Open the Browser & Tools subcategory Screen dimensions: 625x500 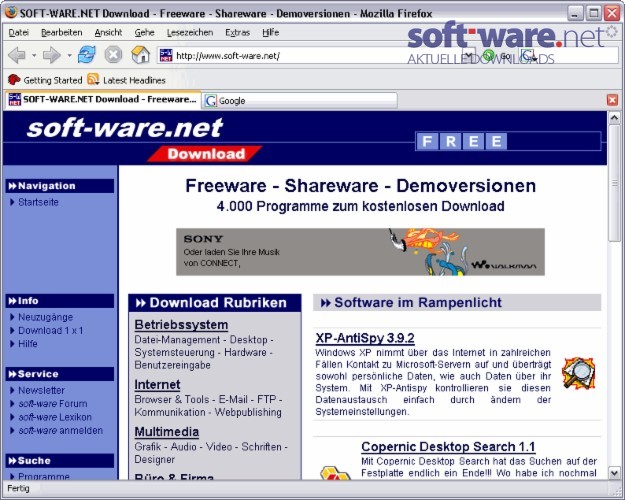click(172, 400)
